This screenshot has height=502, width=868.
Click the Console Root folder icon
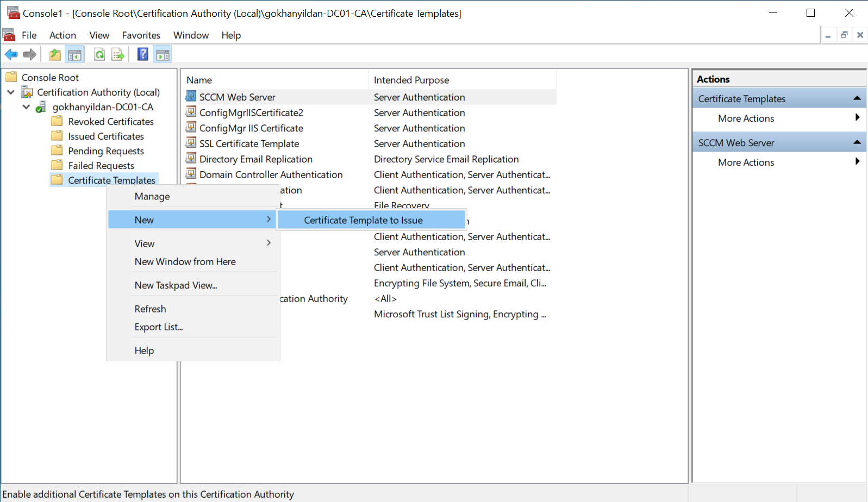(11, 77)
